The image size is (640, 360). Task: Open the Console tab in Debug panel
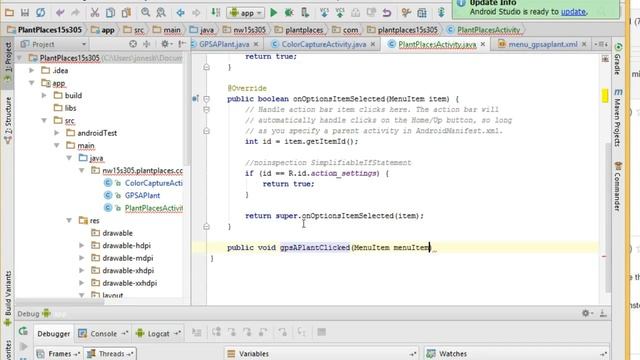coord(103,333)
